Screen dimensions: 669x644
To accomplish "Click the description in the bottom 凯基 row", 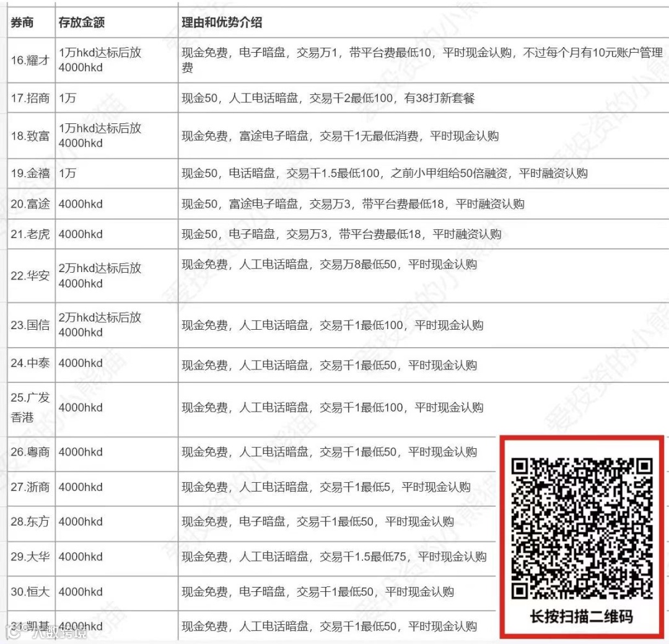I will tap(329, 627).
